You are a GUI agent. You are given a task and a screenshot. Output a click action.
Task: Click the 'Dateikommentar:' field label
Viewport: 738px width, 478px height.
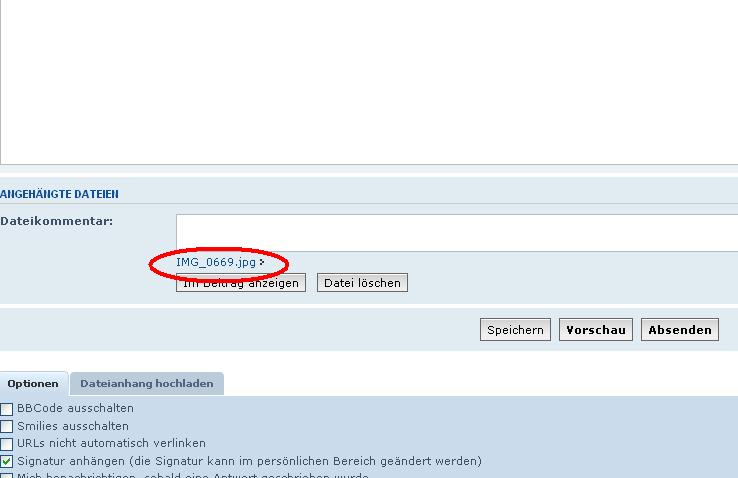coord(42,221)
